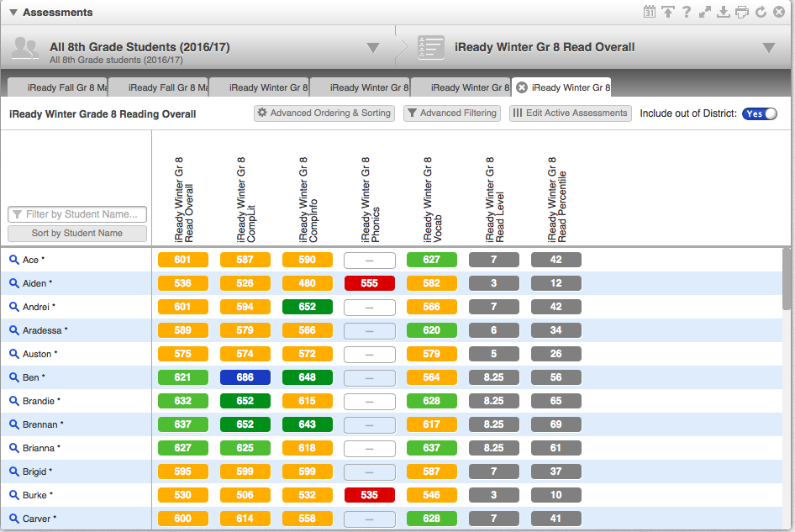The height and width of the screenshot is (532, 795).
Task: Click the print icon
Action: pos(742,12)
